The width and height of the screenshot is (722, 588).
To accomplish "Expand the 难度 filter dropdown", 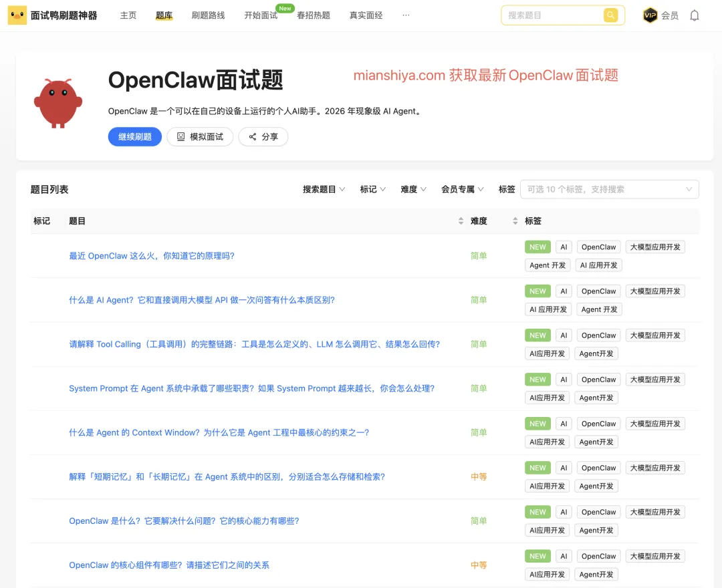I will click(x=414, y=189).
